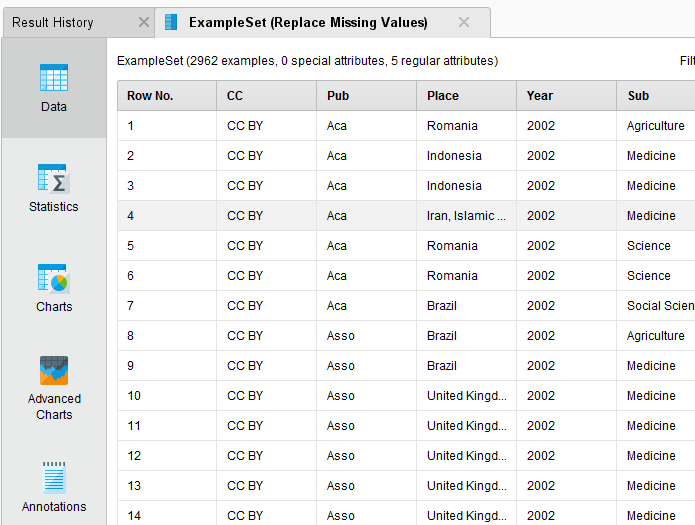The image size is (695, 525).
Task: Select row 1 Agriculture cell
Action: (x=655, y=126)
